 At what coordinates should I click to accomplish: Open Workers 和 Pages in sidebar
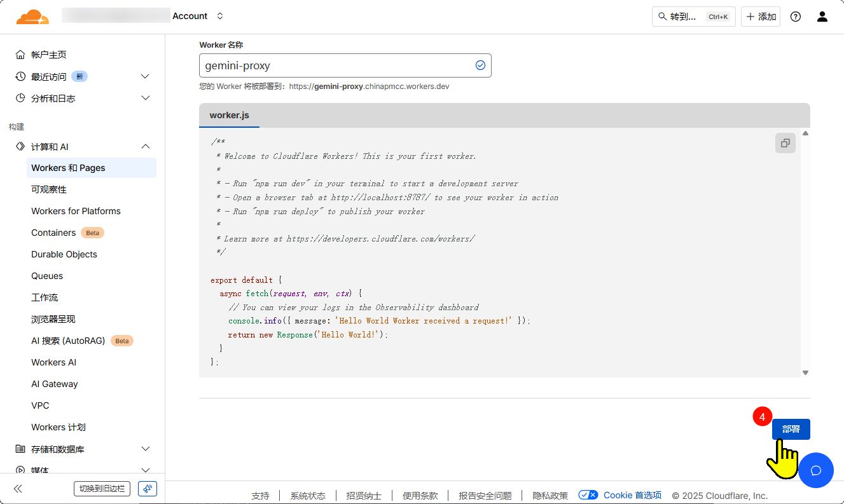point(68,168)
